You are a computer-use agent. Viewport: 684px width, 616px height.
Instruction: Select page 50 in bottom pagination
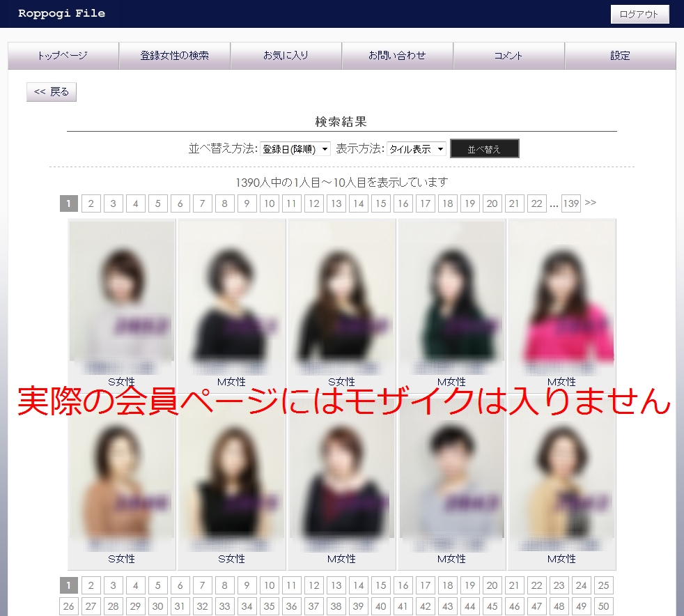(x=603, y=607)
